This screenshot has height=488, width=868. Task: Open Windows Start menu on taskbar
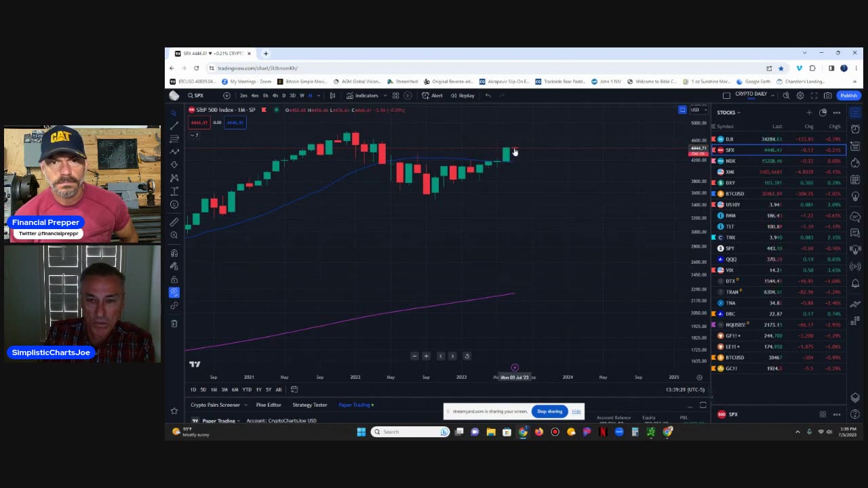[x=361, y=432]
